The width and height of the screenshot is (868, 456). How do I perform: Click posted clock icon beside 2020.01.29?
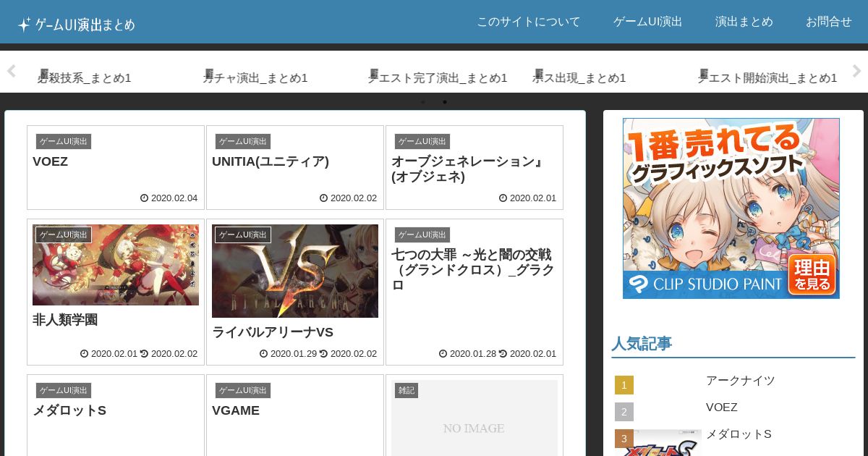tap(263, 353)
